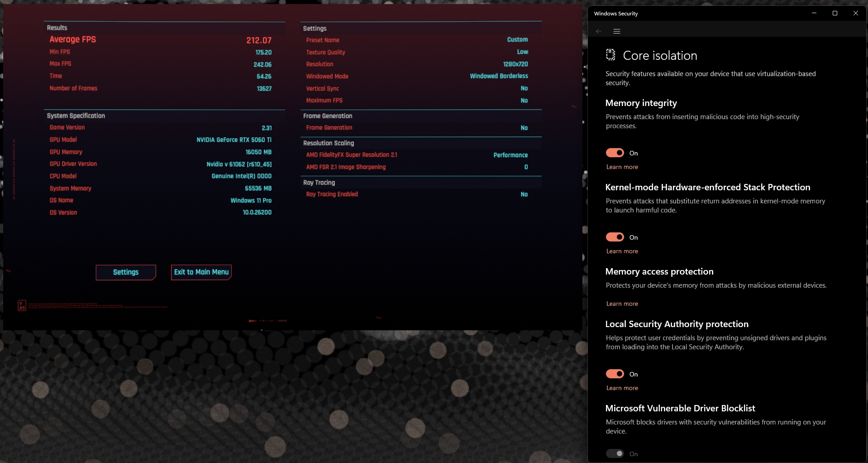Open Learn more under Local Security Authority protection

tap(622, 388)
